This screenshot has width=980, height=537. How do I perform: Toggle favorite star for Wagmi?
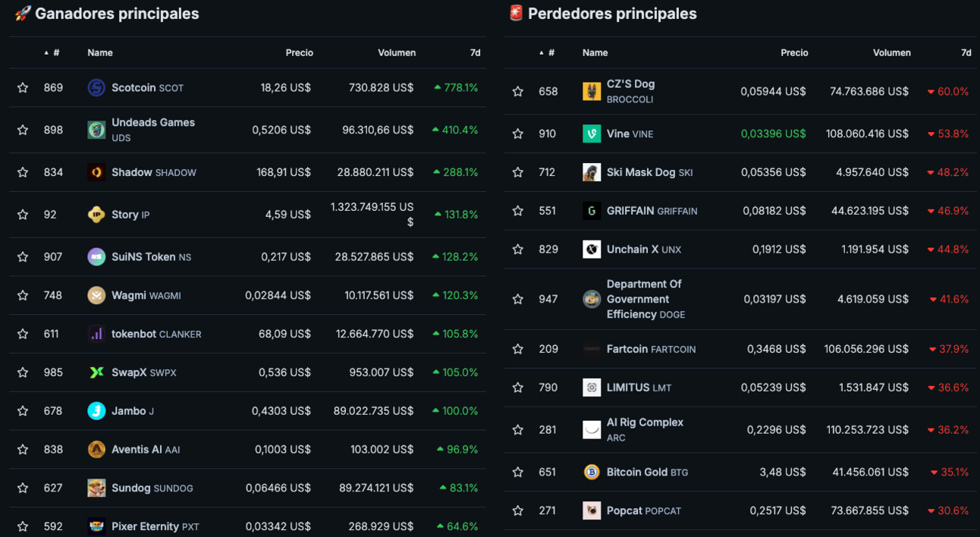click(23, 295)
